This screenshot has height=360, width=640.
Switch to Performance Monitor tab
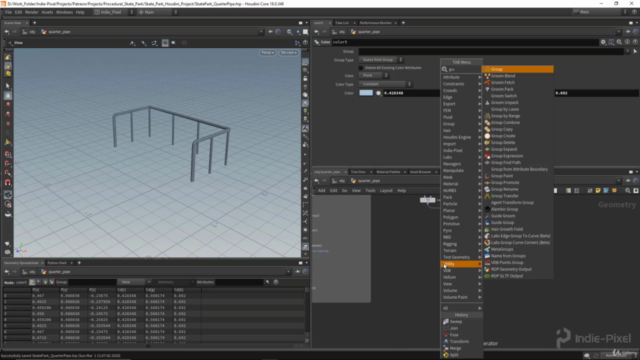point(376,23)
